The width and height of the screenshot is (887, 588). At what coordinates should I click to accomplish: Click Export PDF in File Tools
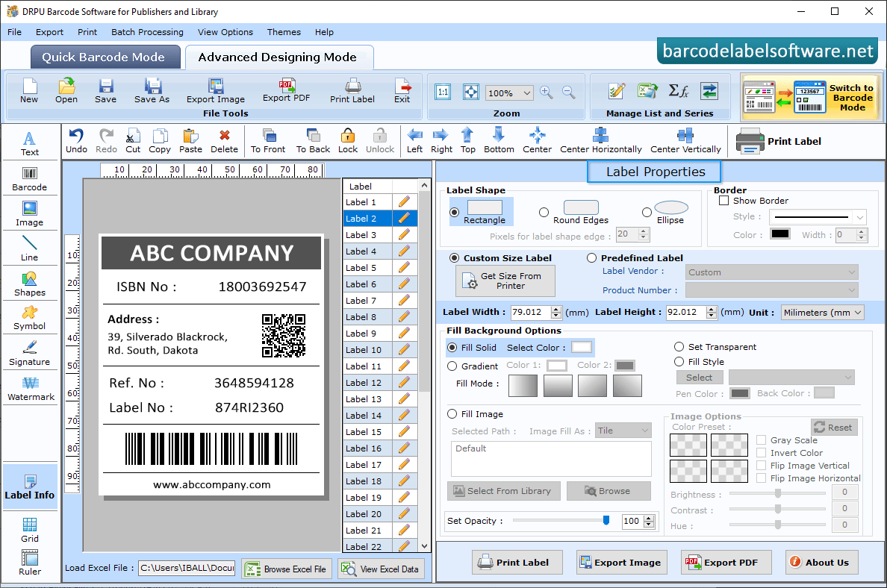click(286, 90)
